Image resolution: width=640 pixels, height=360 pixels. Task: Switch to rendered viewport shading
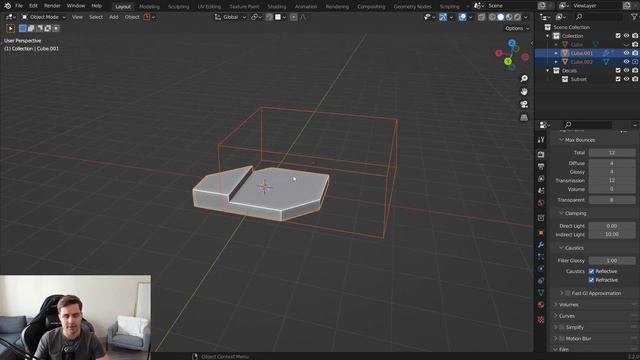[517, 17]
